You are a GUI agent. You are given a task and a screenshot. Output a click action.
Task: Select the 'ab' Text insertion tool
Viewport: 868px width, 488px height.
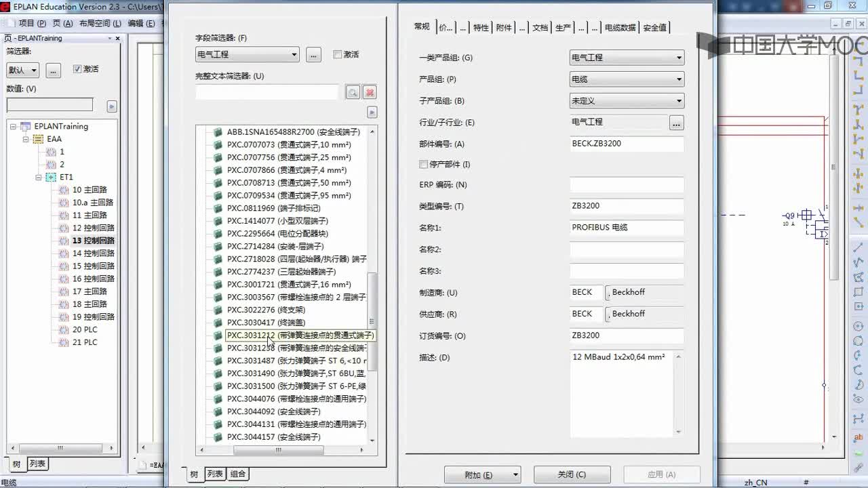859,438
